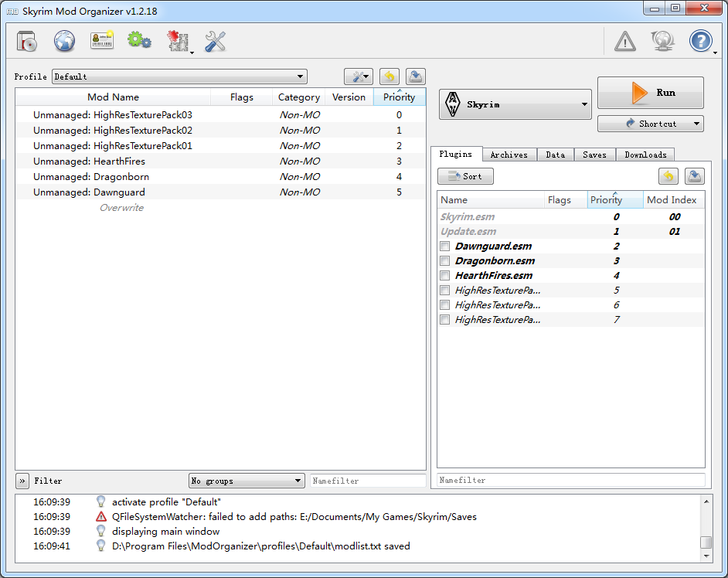Restore mod list backup yellow arrow

pyautogui.click(x=390, y=76)
